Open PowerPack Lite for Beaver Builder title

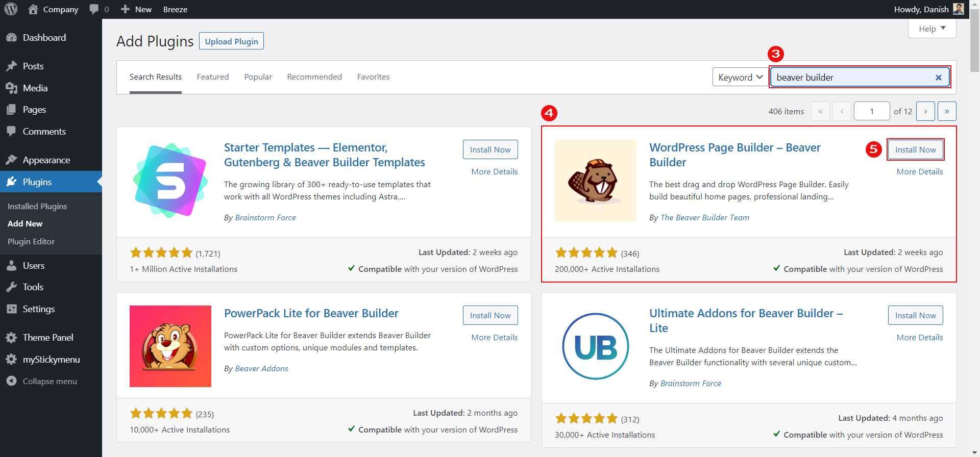tap(311, 313)
